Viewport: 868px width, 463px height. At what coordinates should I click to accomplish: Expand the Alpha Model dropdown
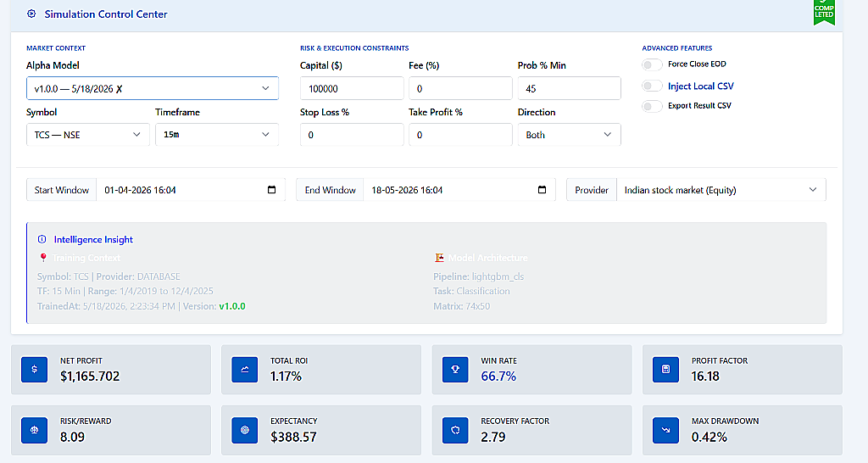pyautogui.click(x=153, y=88)
